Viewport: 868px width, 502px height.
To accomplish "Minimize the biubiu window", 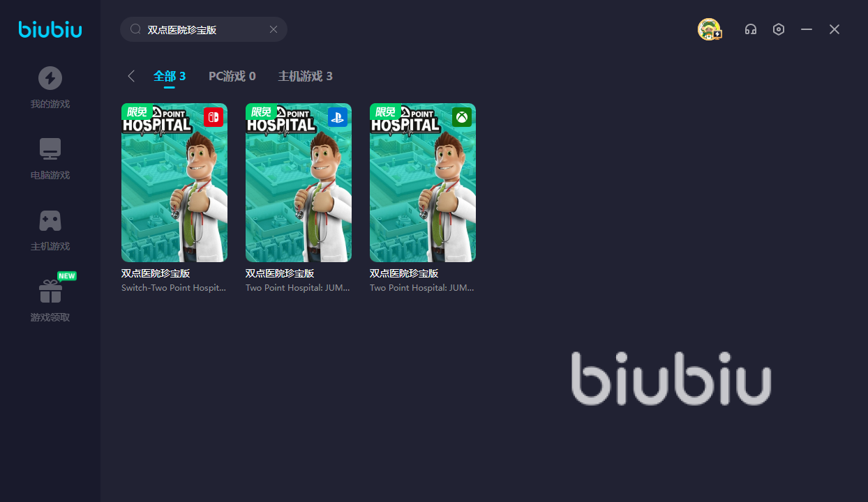I will pos(807,29).
